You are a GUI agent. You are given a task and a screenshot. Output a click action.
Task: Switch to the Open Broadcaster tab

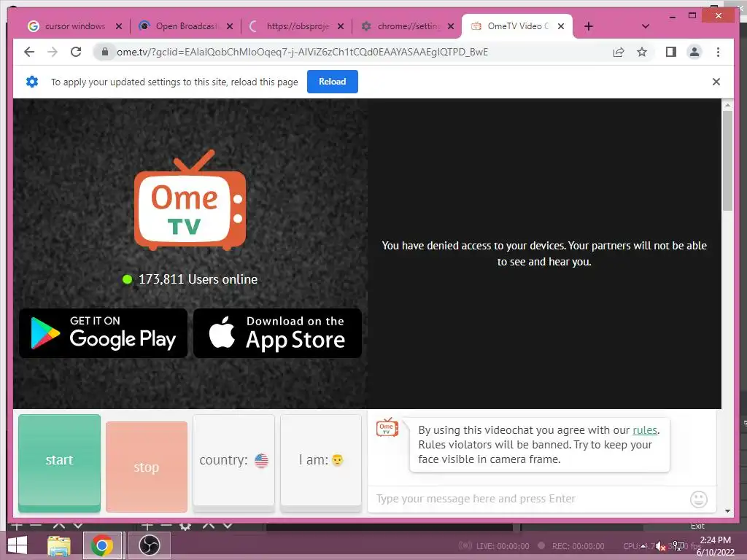point(186,26)
